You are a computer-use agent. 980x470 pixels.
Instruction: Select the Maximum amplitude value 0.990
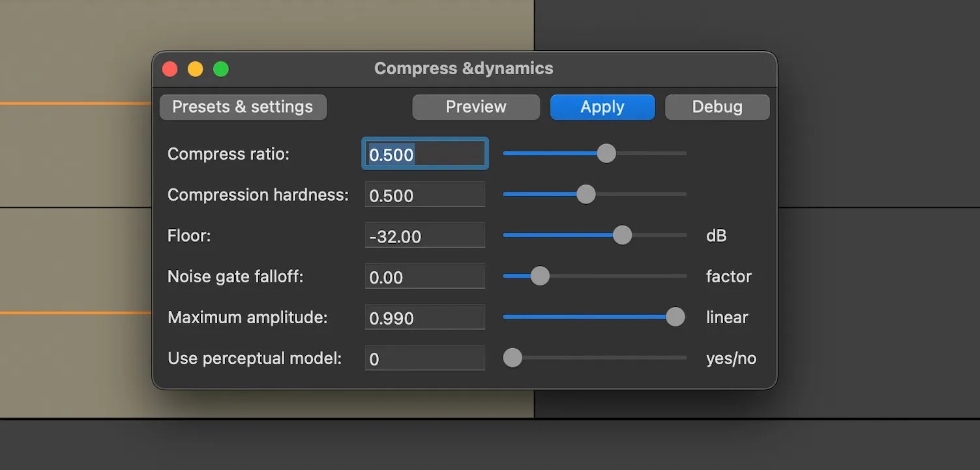pos(424,317)
